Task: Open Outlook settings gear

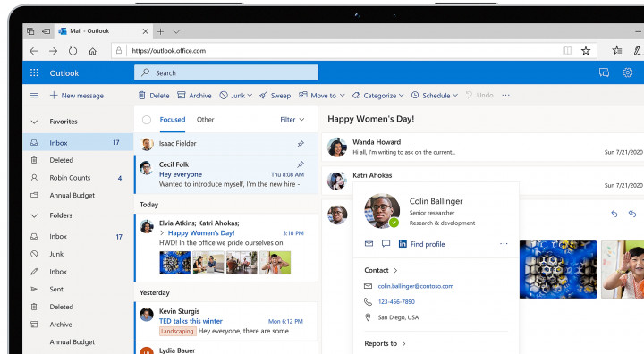Action: (x=628, y=72)
